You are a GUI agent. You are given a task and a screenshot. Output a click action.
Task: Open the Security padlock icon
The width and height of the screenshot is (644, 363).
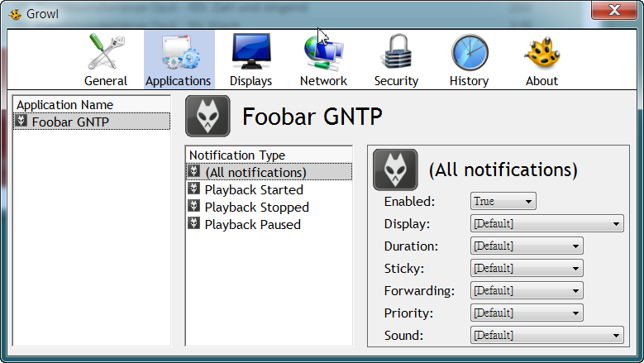pos(396,53)
